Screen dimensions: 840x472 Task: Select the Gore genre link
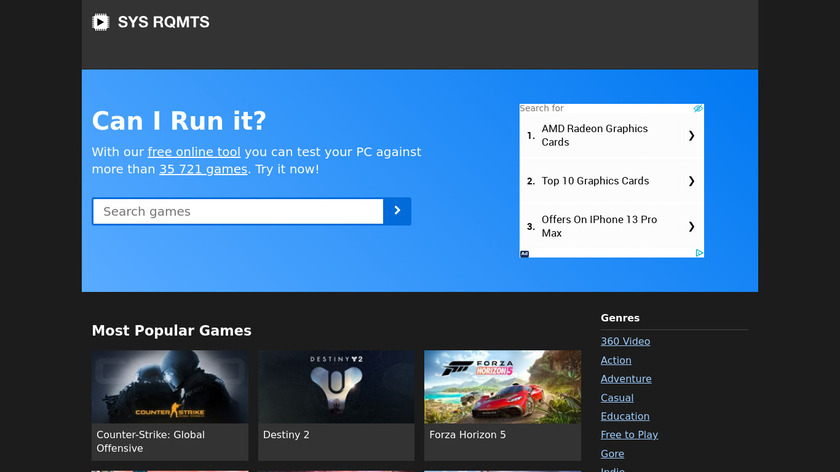[612, 454]
